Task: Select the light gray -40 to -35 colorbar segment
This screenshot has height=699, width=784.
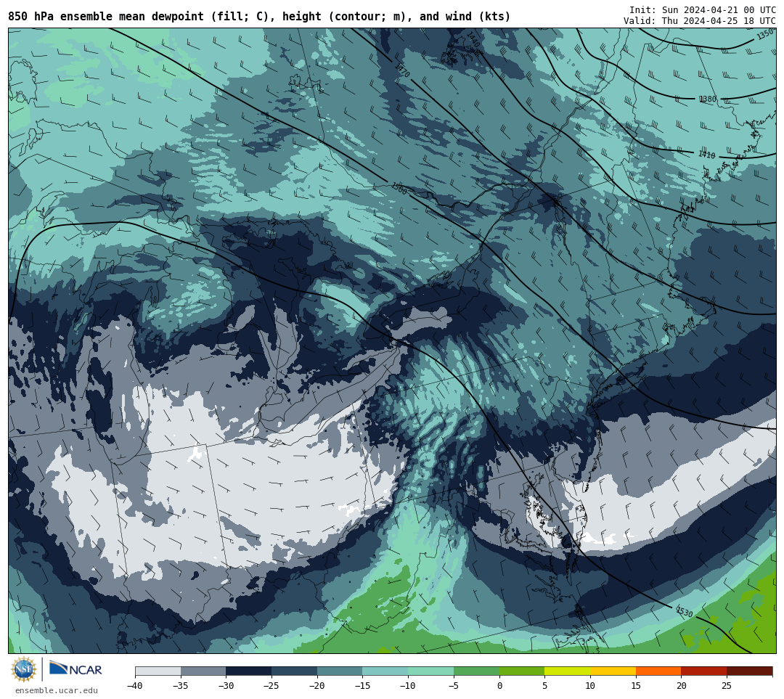Action: (x=158, y=671)
